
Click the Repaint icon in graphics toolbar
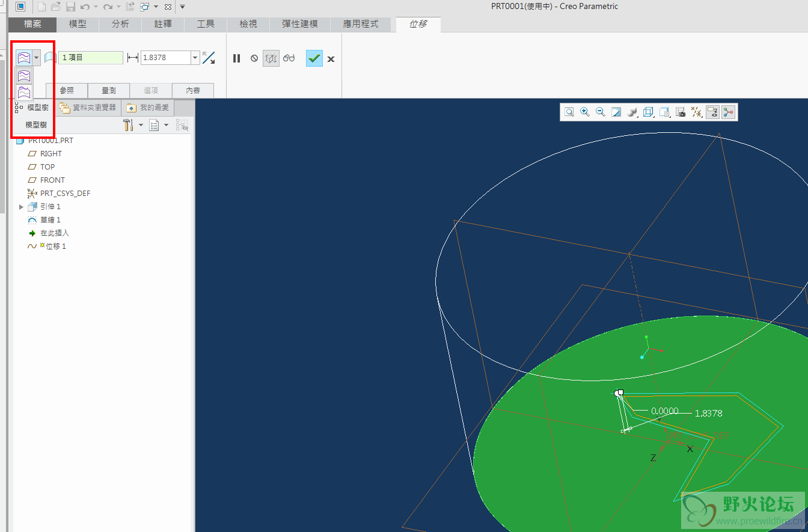point(616,112)
